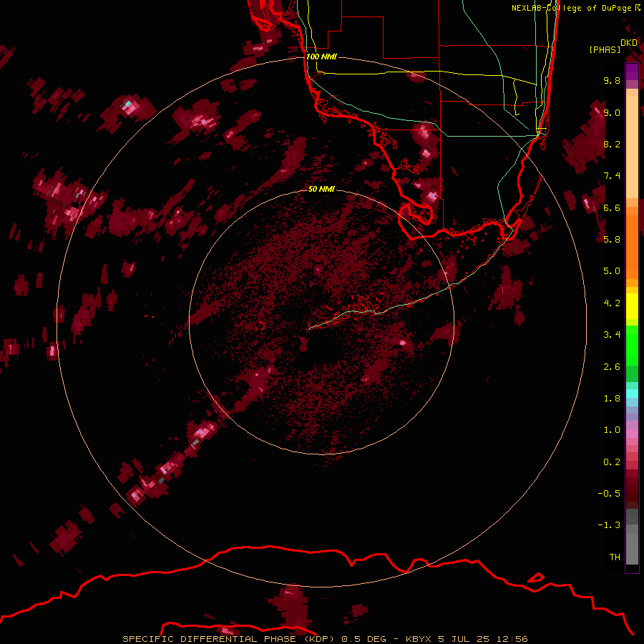This screenshot has width=644, height=644.
Task: Click the 5.0 value on the color scale
Action: [x=612, y=271]
